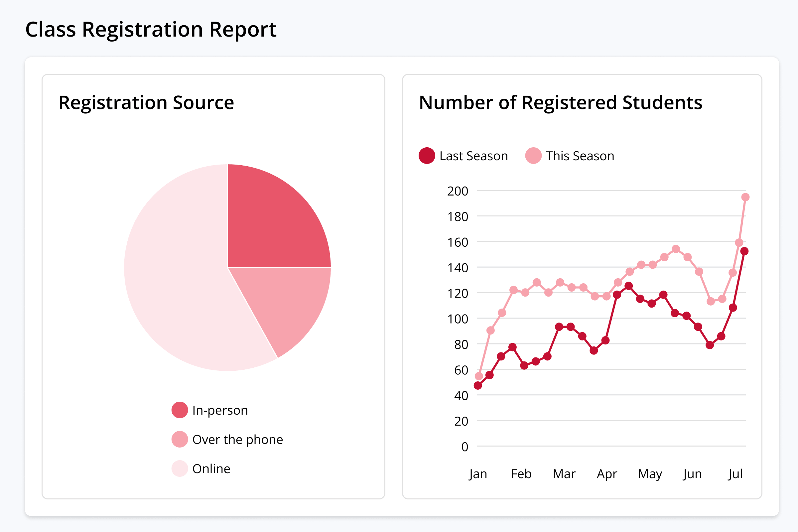The height and width of the screenshot is (532, 798).
Task: Click the 20 y-axis value
Action: tap(461, 421)
